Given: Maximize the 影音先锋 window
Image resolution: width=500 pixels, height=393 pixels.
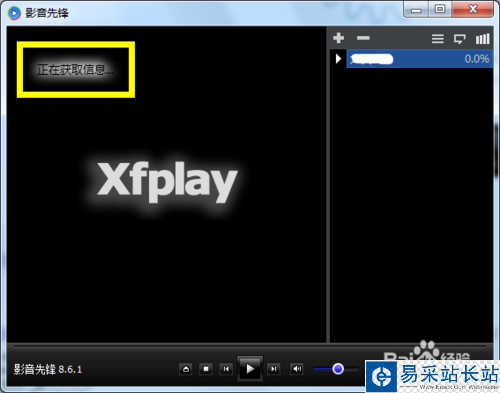Looking at the screenshot, I should click(x=440, y=9).
